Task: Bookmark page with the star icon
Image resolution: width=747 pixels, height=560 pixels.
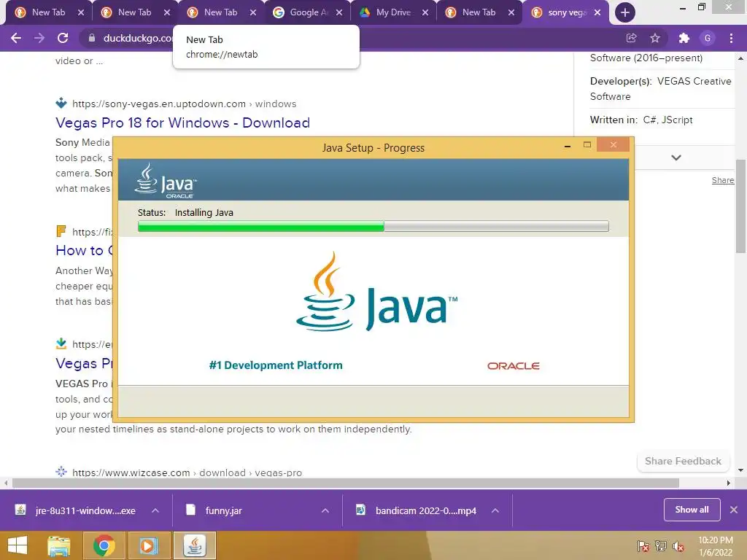Action: coord(655,38)
